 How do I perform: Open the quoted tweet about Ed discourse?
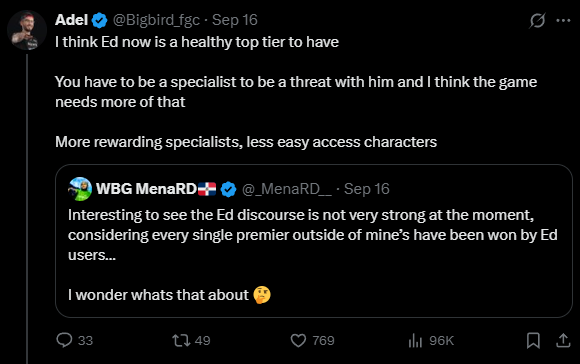pos(314,241)
